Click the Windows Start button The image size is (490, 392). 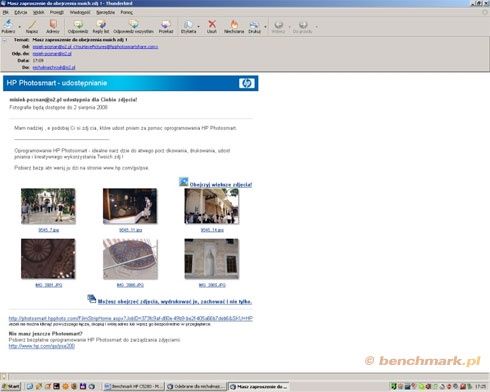click(x=11, y=386)
